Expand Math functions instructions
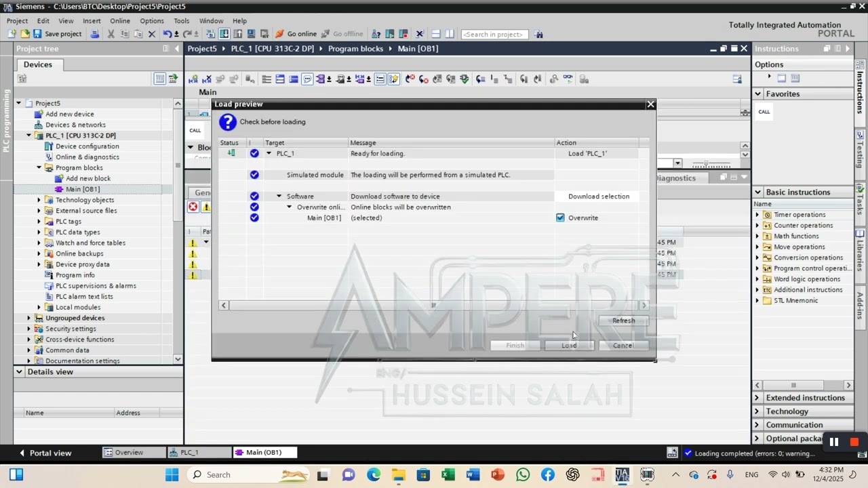The width and height of the screenshot is (868, 488). click(757, 237)
